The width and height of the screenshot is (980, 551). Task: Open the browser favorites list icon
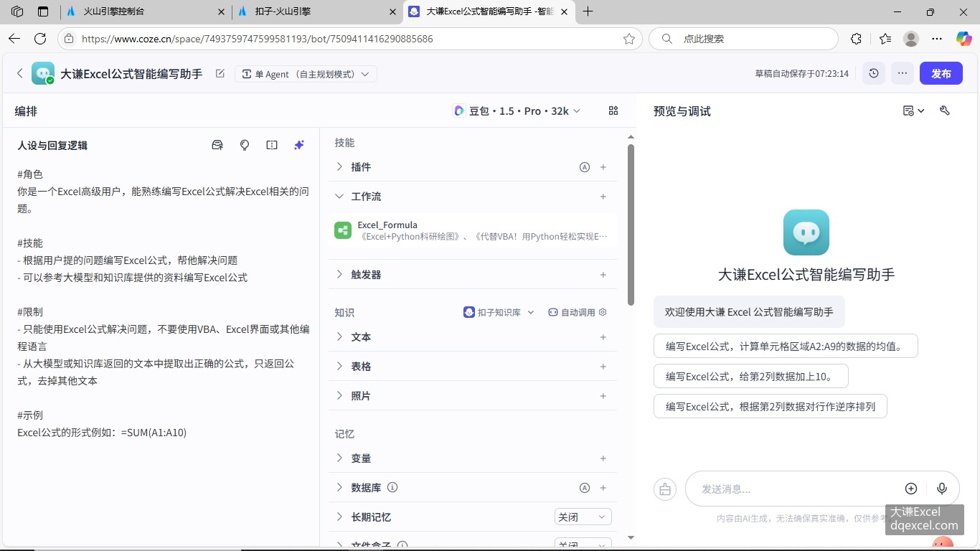coord(885,39)
